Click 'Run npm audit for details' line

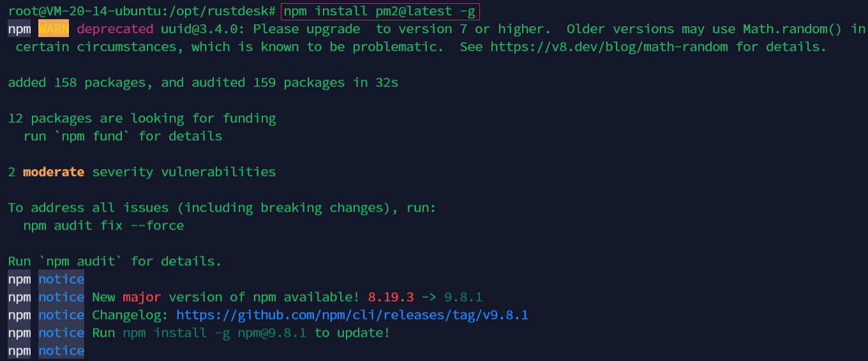[x=115, y=262]
